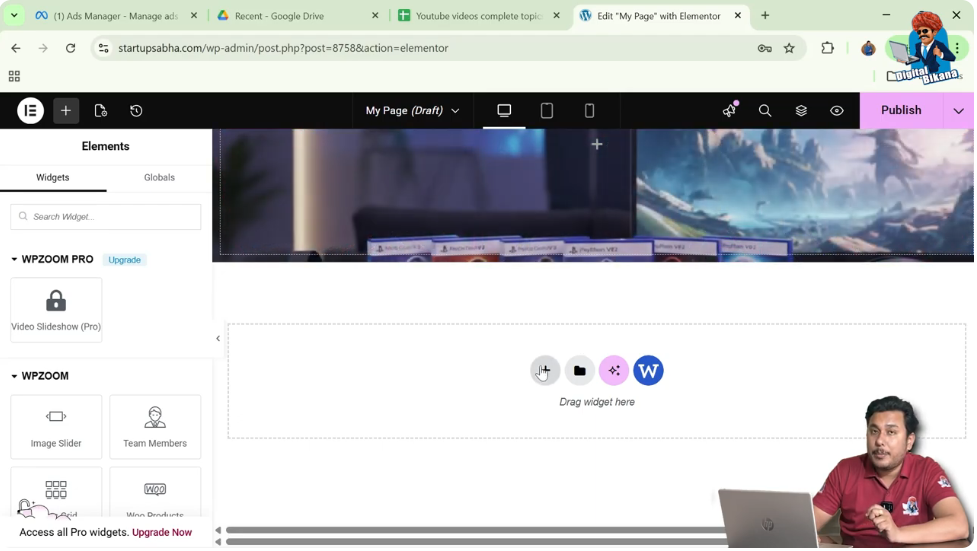The width and height of the screenshot is (977, 551).
Task: Switch to Mobile responsive view
Action: click(x=589, y=111)
